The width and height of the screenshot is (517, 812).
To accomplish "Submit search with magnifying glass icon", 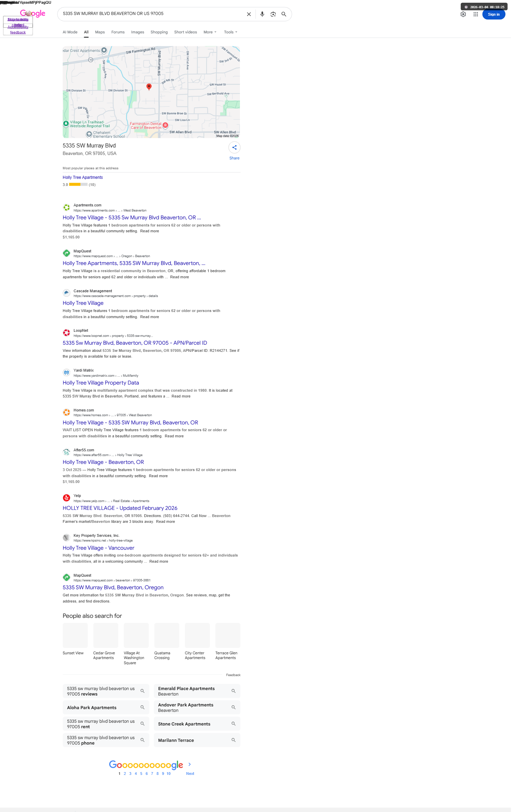I will tap(284, 14).
